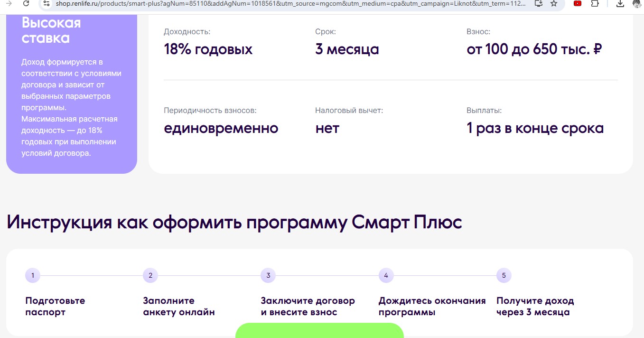644x338 pixels.
Task: Open the browser profile avatar
Action: [x=636, y=3]
